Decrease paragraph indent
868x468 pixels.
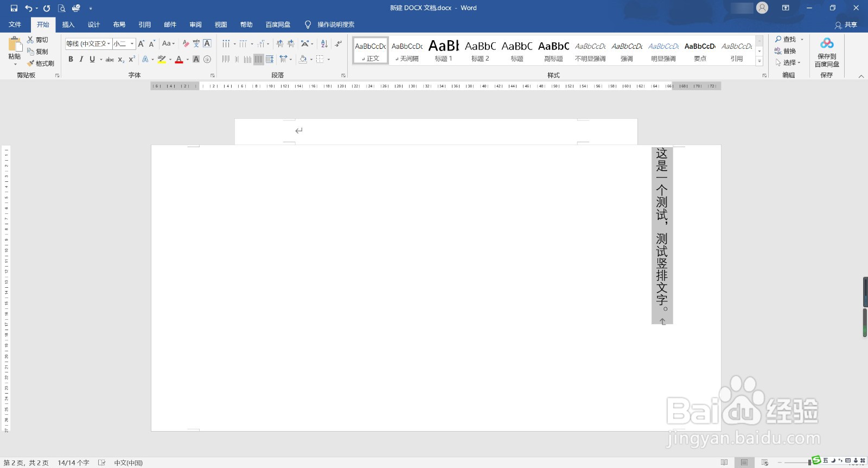coord(279,43)
